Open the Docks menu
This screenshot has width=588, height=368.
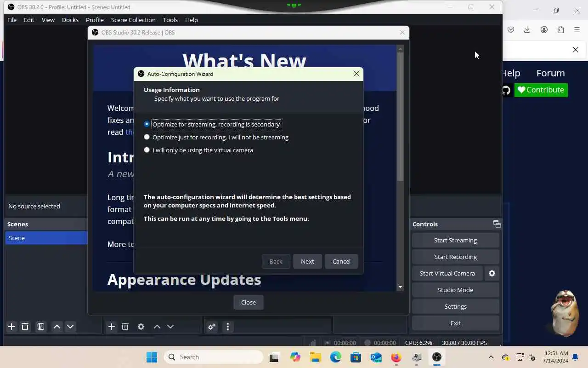click(70, 20)
